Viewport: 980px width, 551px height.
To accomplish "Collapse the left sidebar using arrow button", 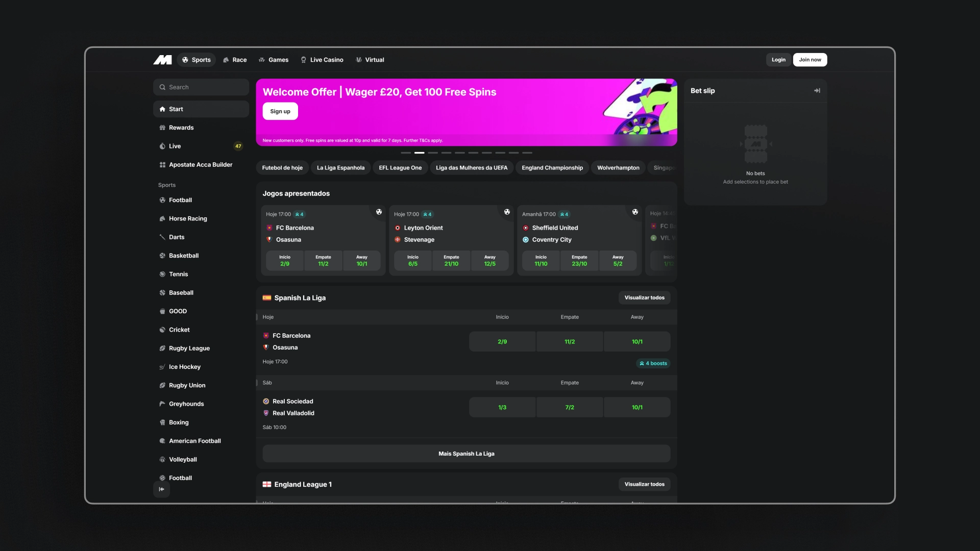I will 161,489.
